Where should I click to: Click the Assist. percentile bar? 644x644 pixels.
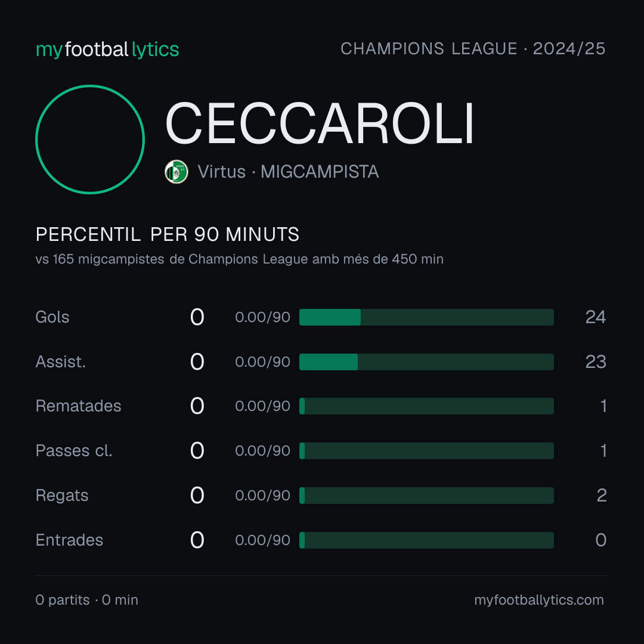pyautogui.click(x=426, y=362)
